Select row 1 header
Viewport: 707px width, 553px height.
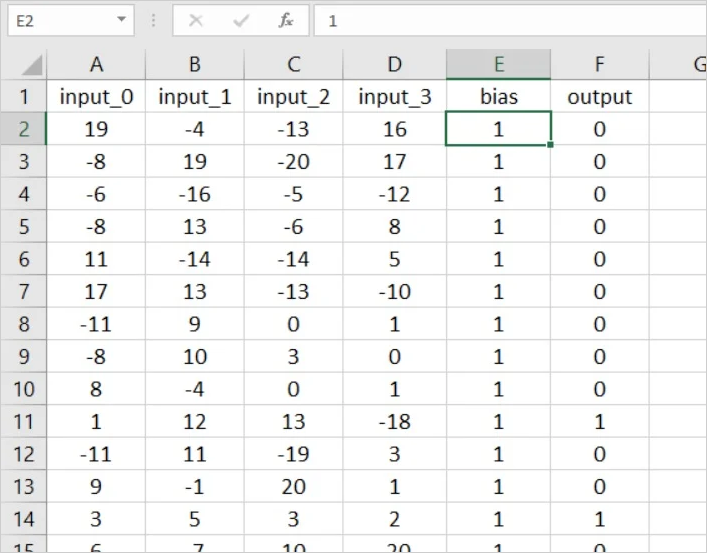click(23, 97)
